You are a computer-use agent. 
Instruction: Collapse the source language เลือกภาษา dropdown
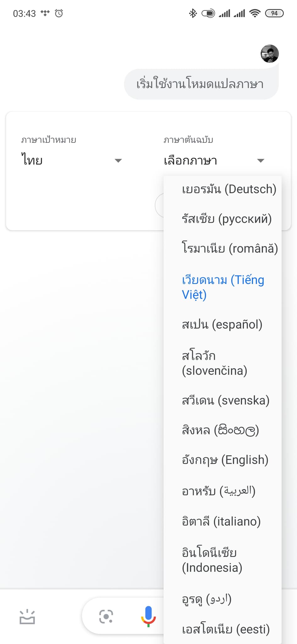point(214,160)
